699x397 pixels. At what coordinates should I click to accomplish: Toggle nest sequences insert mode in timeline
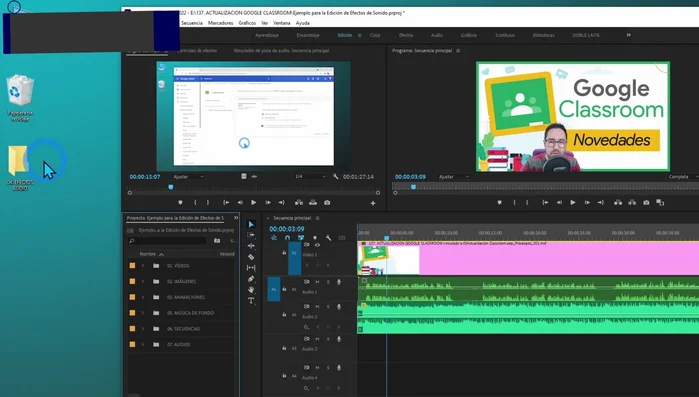coord(274,238)
